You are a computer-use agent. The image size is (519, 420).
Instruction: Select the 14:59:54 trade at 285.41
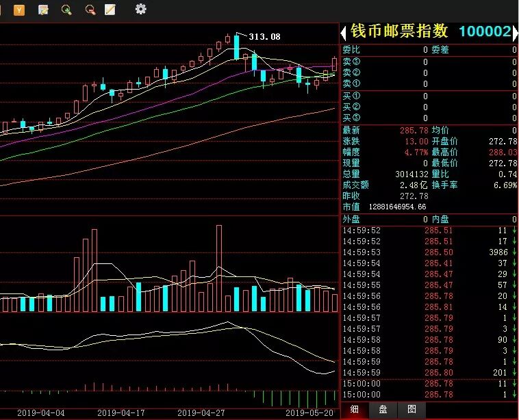429,263
